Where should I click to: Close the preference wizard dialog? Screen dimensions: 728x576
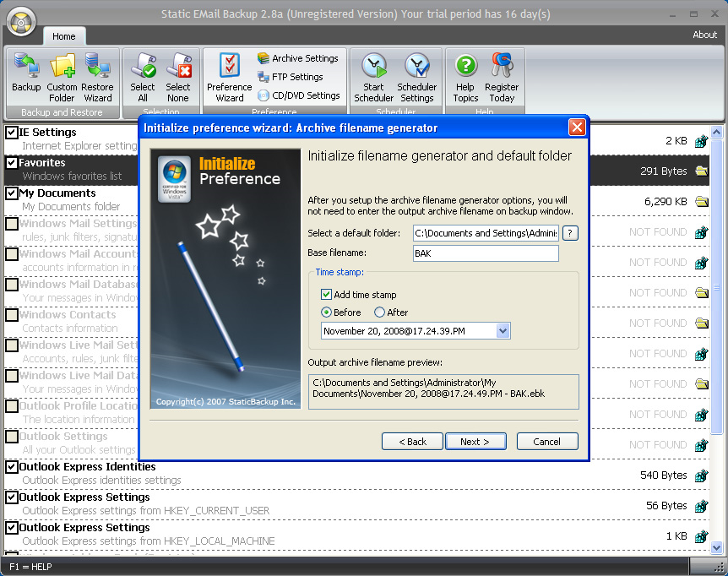pos(577,128)
